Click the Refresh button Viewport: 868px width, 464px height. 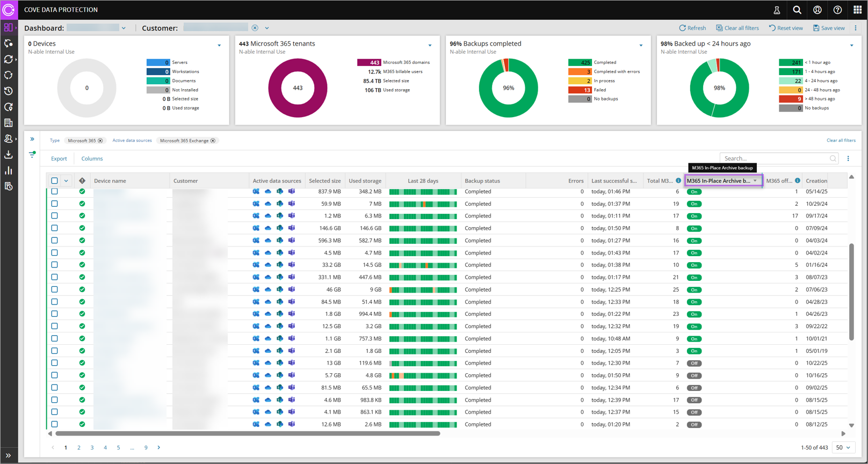(x=692, y=28)
